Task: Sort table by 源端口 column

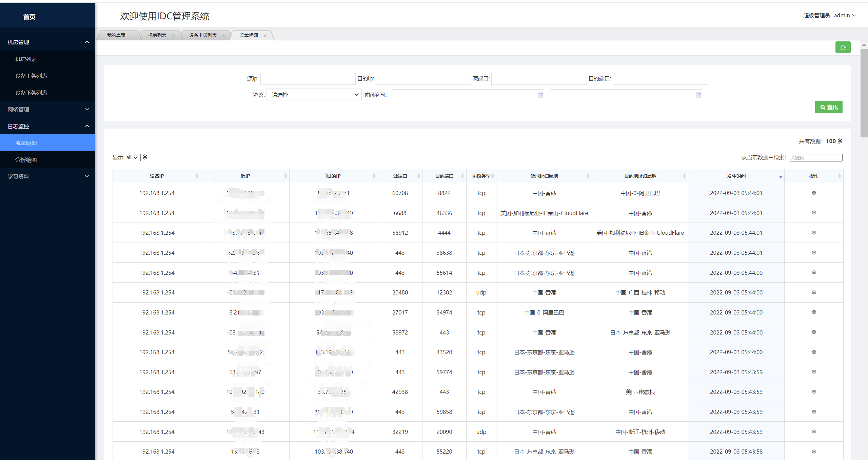Action: [x=400, y=176]
